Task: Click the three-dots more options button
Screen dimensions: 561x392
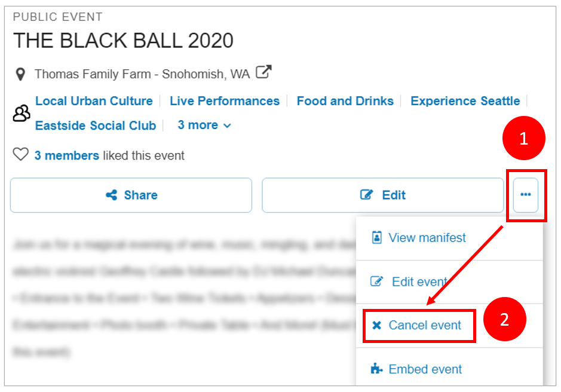Action: pyautogui.click(x=525, y=195)
